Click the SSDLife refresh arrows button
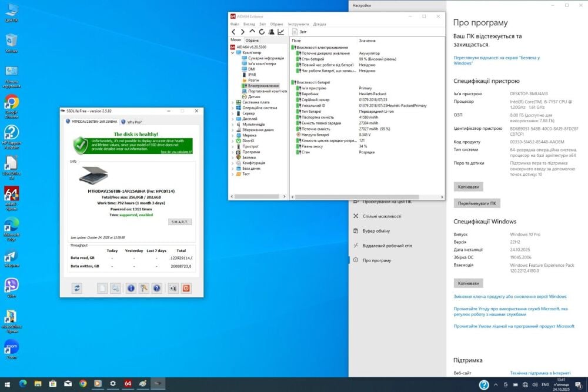 tap(77, 288)
